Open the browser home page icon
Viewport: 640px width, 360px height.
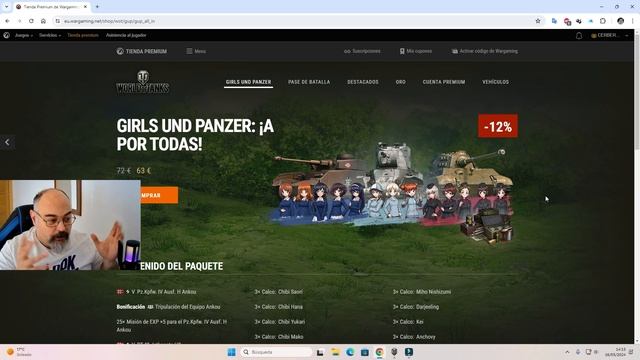click(43, 21)
